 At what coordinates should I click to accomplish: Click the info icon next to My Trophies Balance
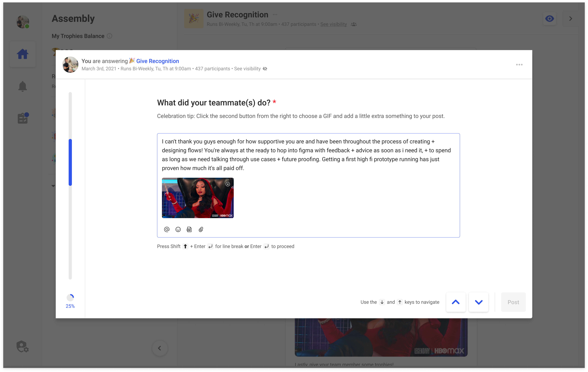[x=109, y=36]
